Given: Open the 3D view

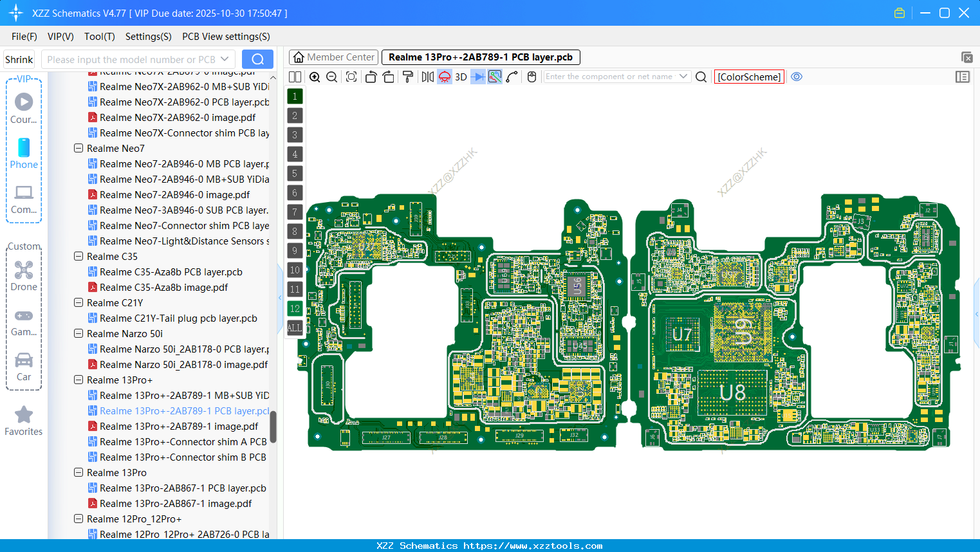Looking at the screenshot, I should (x=461, y=77).
